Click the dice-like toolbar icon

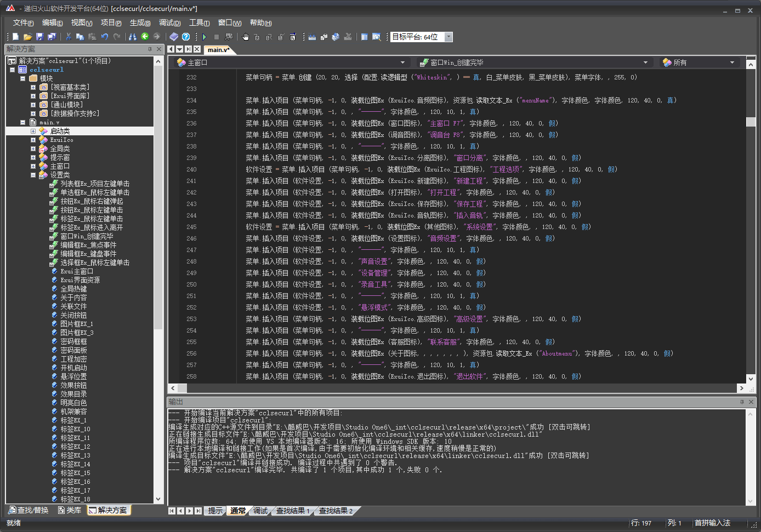324,37
